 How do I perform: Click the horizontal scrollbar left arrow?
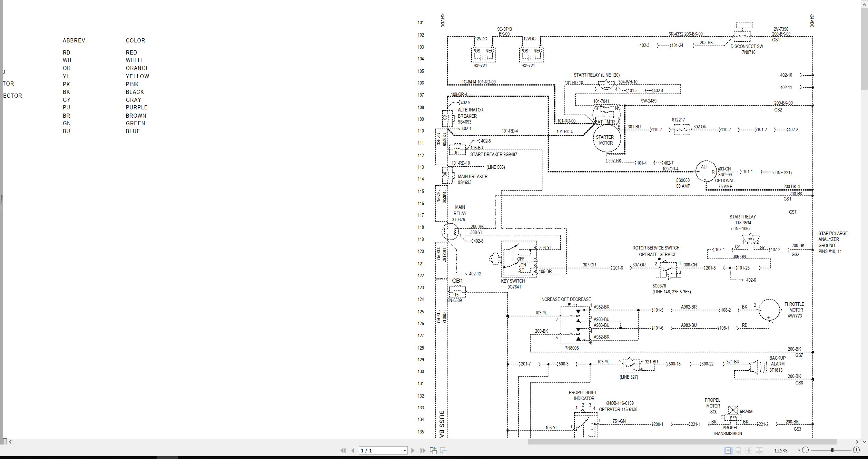point(10,442)
